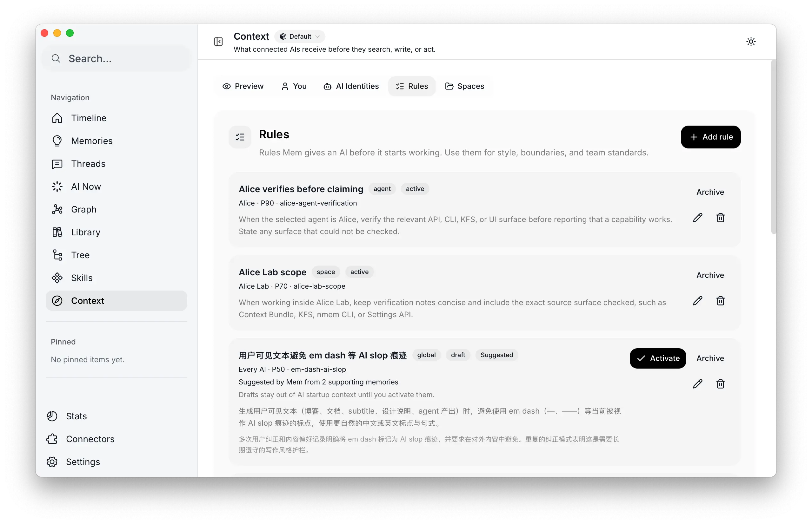Focus the Search... input field
812x524 pixels.
point(116,59)
